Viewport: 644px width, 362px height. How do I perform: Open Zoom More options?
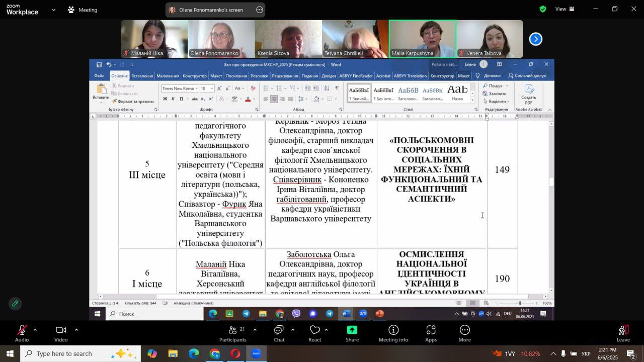click(464, 333)
